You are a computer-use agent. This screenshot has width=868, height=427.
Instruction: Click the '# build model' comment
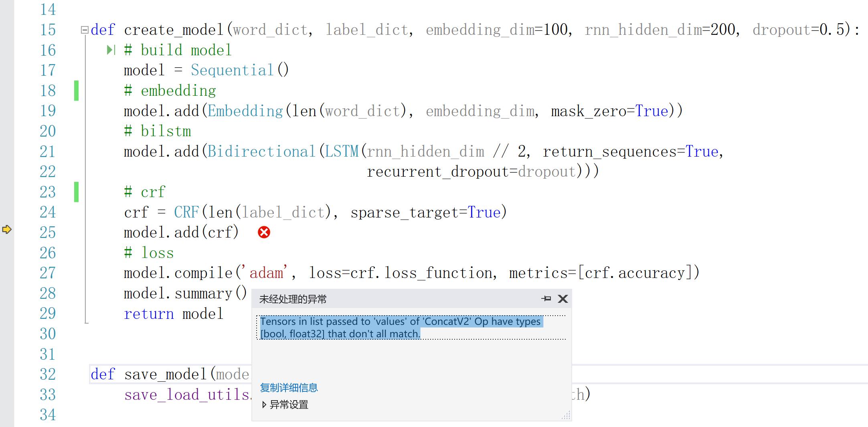click(x=178, y=50)
